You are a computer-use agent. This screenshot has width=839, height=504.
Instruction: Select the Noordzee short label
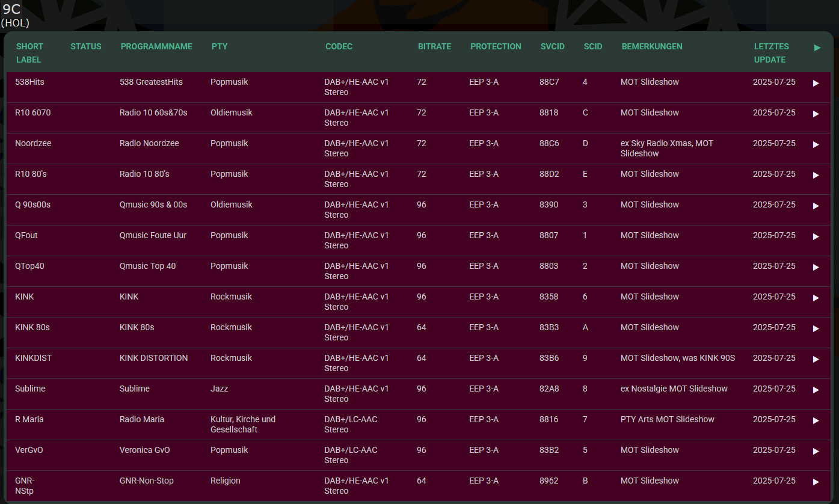tap(34, 143)
